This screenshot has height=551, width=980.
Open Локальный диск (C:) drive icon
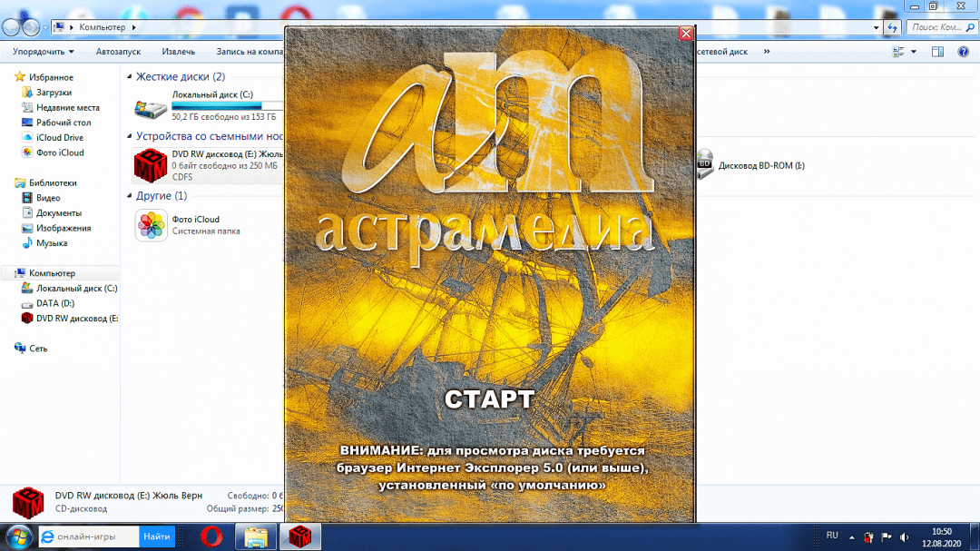coord(151,108)
